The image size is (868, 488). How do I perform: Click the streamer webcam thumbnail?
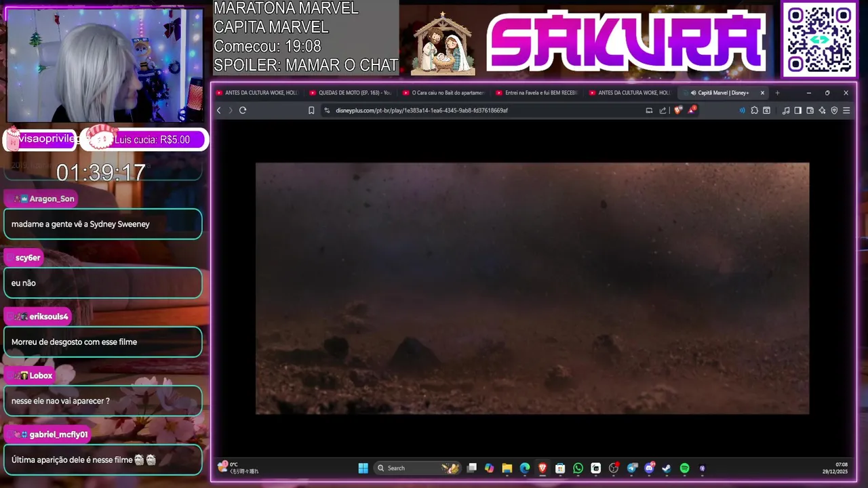104,65
